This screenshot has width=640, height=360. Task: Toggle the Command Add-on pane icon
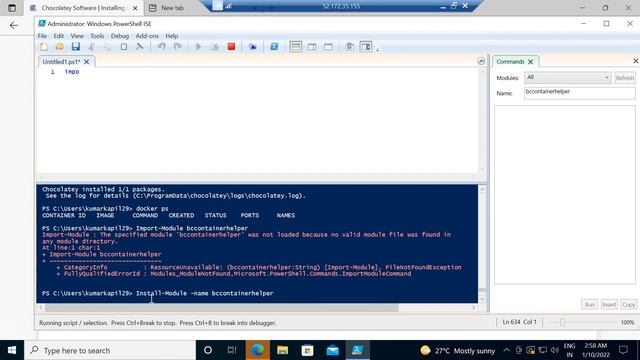tap(366, 47)
